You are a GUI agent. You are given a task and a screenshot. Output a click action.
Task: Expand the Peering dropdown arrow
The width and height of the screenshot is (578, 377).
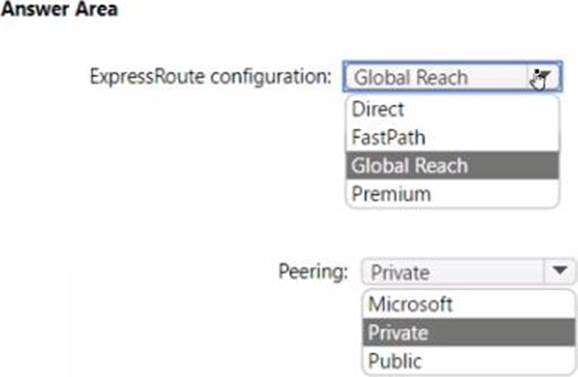tap(560, 272)
